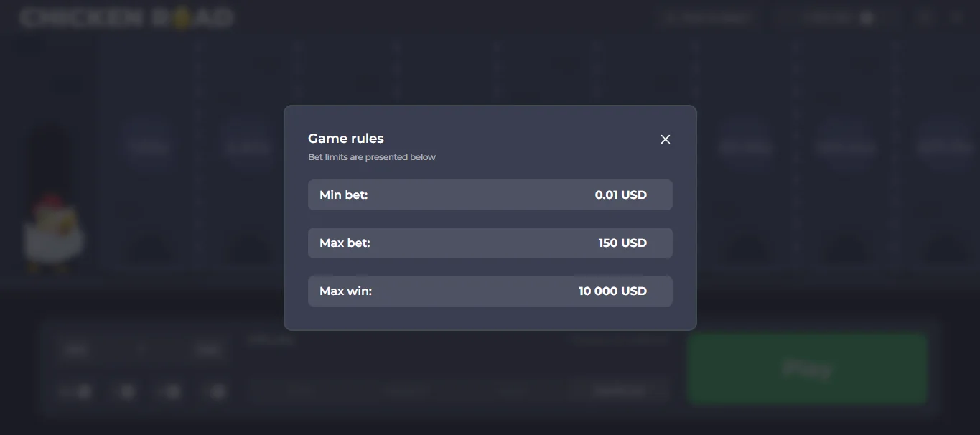Viewport: 980px width, 435px height.
Task: Click the first multiplier circle beside the chicken
Action: click(x=148, y=148)
